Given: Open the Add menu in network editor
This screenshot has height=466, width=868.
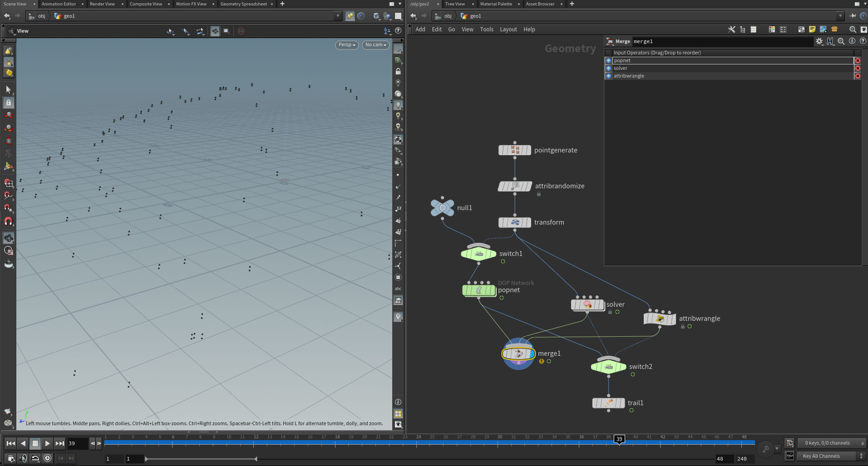Looking at the screenshot, I should pyautogui.click(x=420, y=29).
